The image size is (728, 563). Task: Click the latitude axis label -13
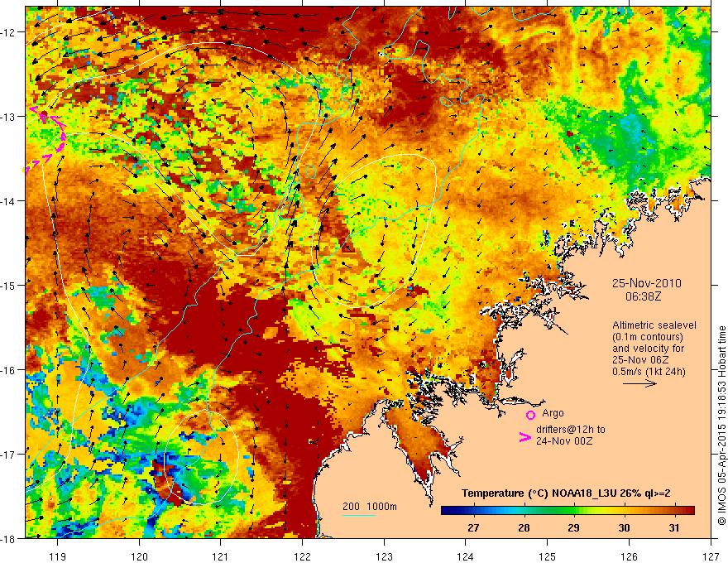[x=7, y=117]
